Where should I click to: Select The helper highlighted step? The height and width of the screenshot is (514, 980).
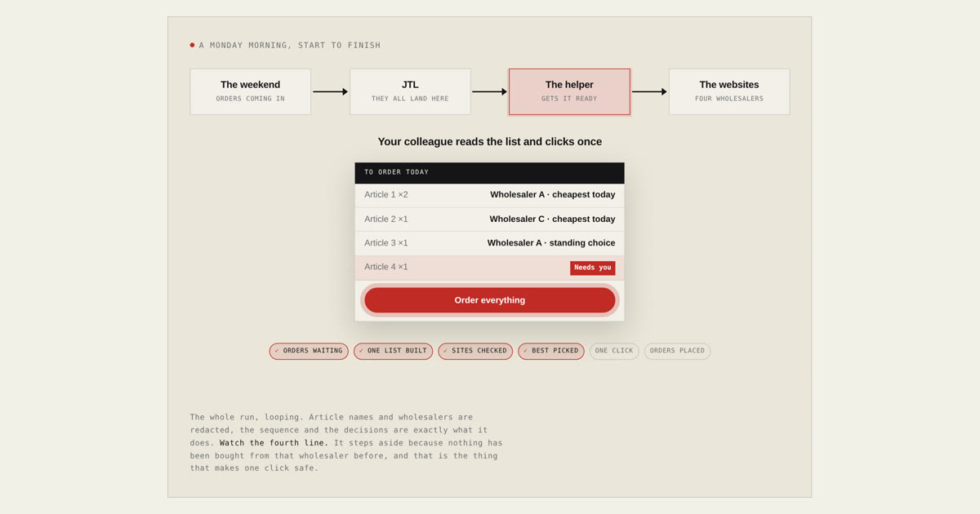tap(569, 91)
